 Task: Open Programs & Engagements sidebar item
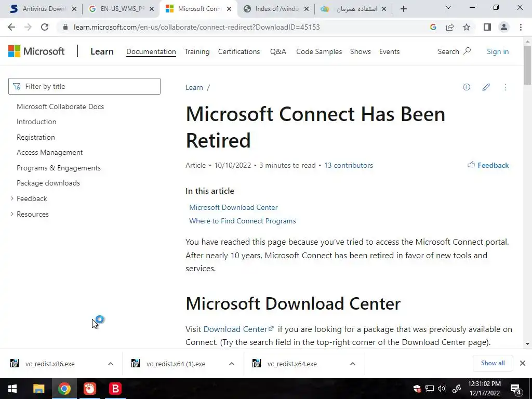(58, 168)
